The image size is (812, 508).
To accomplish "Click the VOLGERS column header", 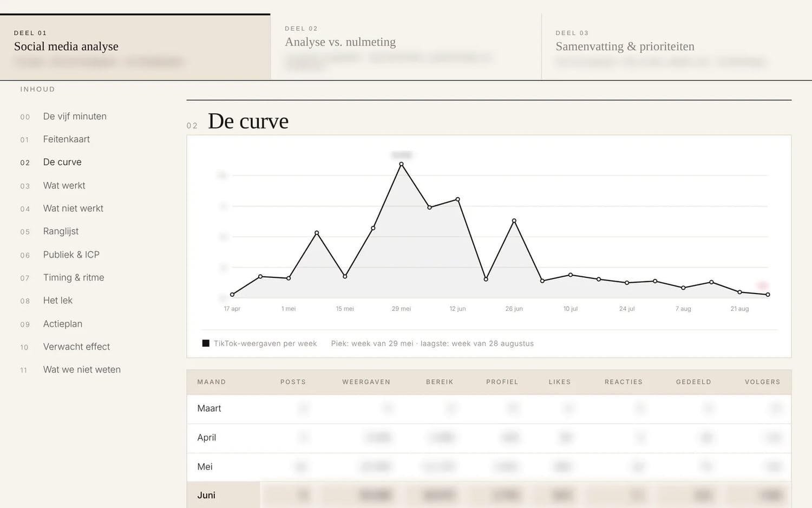I will [x=763, y=382].
